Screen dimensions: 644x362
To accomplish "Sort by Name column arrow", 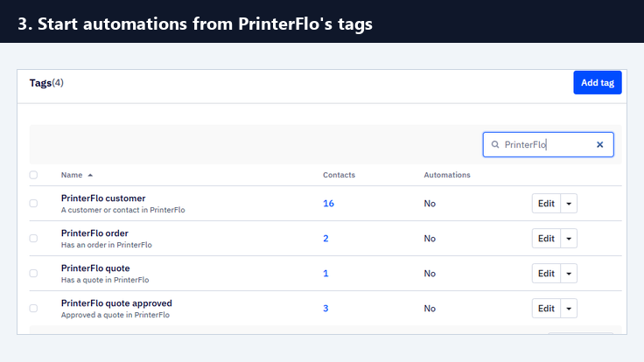I will (90, 175).
